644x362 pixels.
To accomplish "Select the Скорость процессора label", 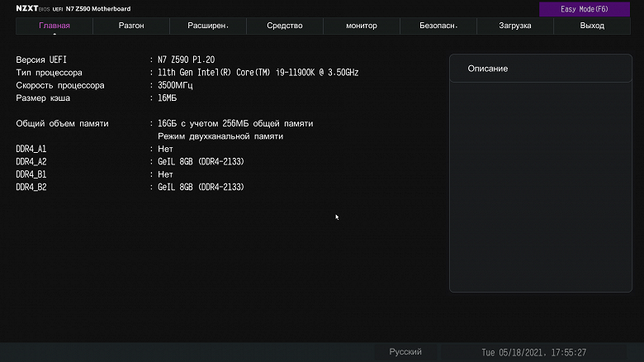I will tap(60, 86).
